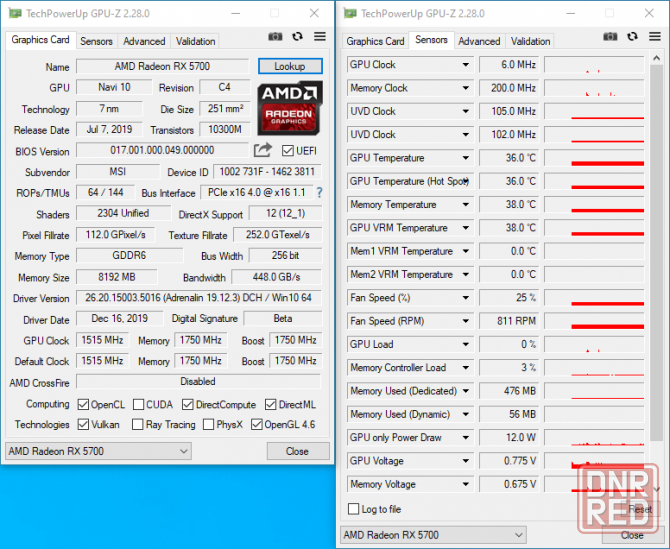Switch to Advanced tab in left window

pos(144,41)
